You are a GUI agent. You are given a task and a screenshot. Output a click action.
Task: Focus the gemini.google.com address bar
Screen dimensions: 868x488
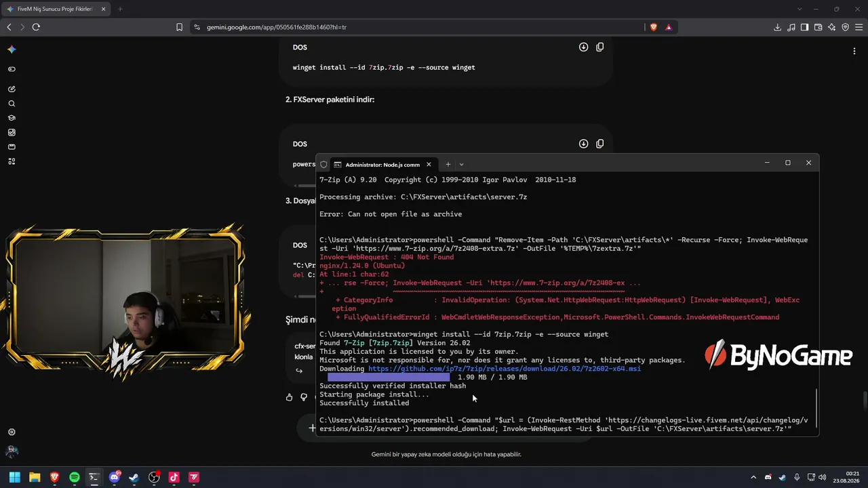tap(417, 27)
